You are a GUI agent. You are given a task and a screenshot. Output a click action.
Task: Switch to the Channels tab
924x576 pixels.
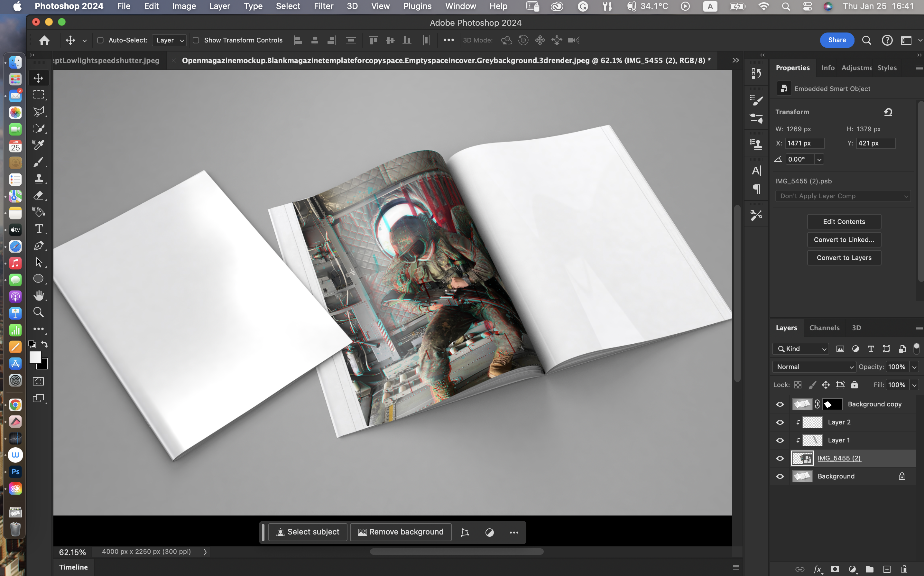point(824,328)
